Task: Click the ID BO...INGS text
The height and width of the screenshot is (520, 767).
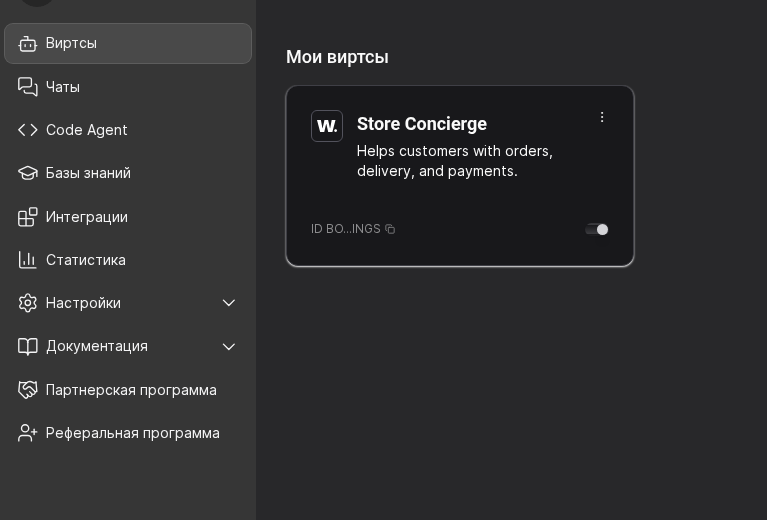Action: (x=345, y=229)
